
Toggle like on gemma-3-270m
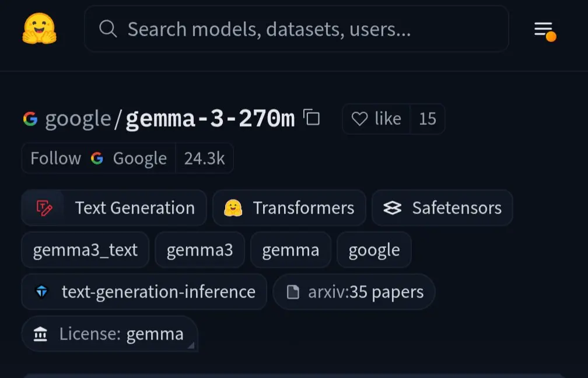pos(376,119)
